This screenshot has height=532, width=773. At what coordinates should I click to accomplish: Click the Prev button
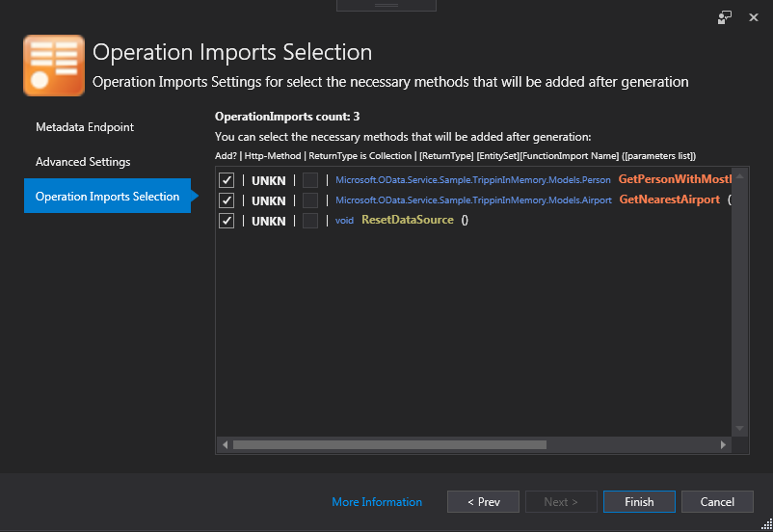[x=483, y=502]
